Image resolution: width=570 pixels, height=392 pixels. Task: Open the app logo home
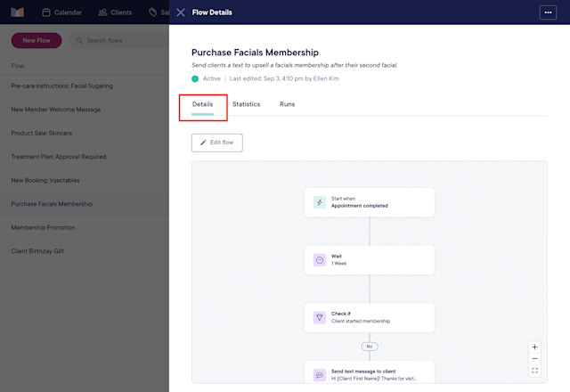pyautogui.click(x=17, y=12)
